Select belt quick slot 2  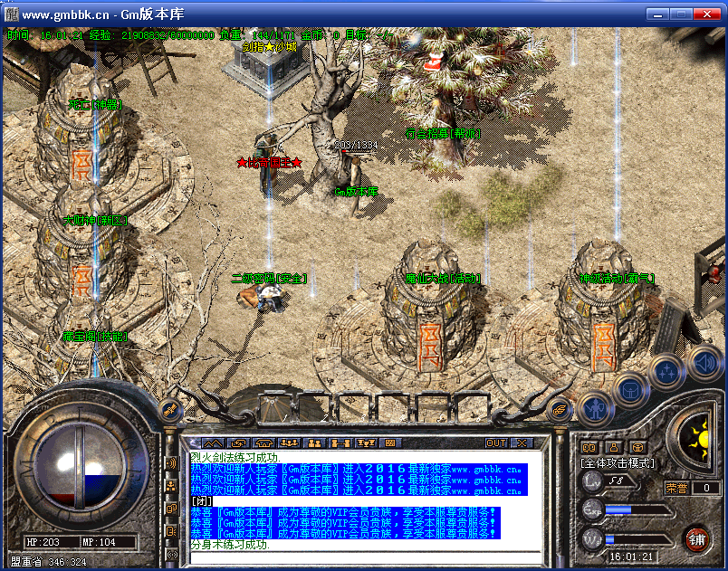pyautogui.click(x=314, y=408)
